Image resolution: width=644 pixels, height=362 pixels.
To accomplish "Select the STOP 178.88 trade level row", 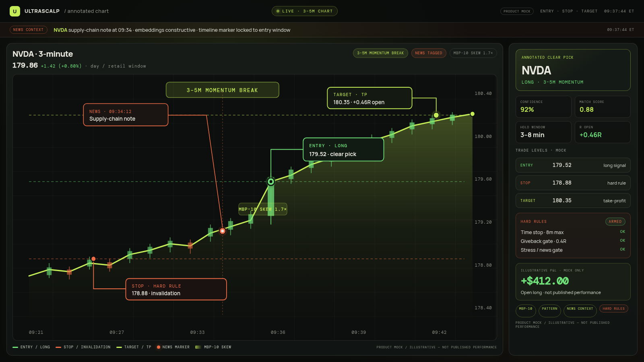I will [573, 183].
